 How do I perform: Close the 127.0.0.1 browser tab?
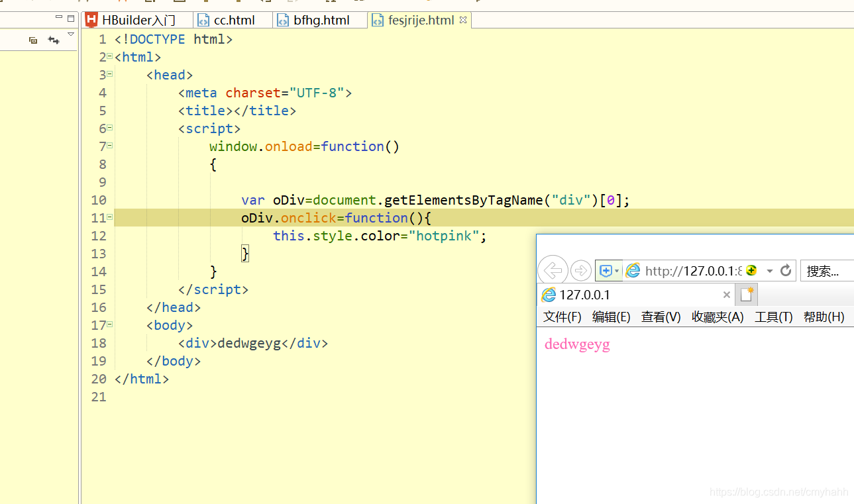(x=727, y=295)
